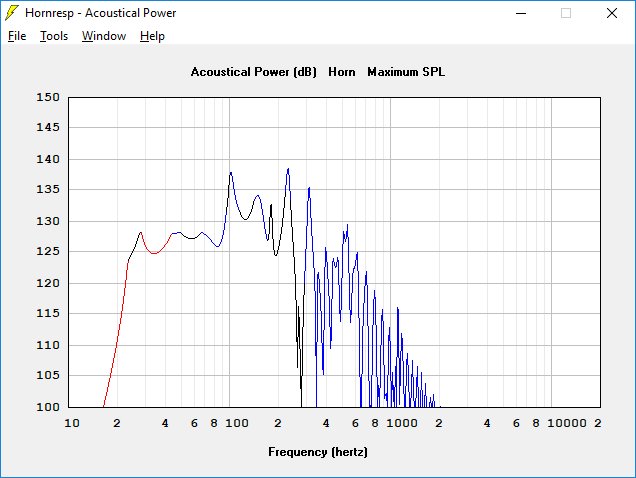
Task: Click the 'Maximum SPL' label
Action: pyautogui.click(x=406, y=72)
